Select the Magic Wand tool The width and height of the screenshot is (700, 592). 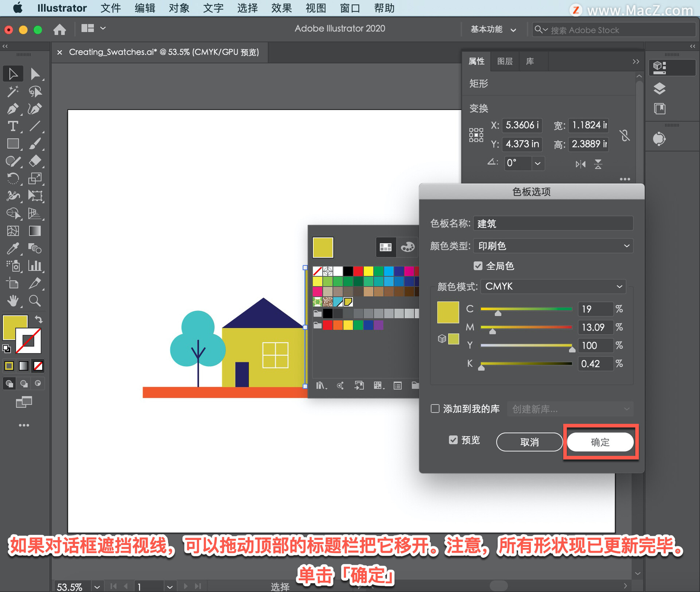[x=13, y=91]
